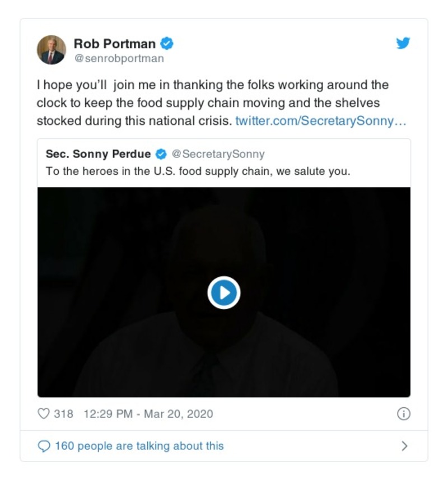
Task: Play the embedded video
Action: (223, 292)
